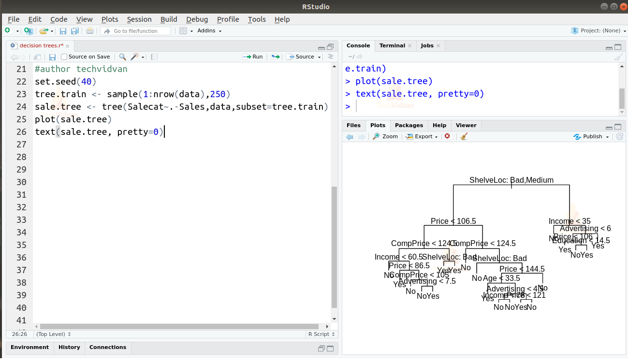Toggle the Source on Save checkbox

(x=64, y=57)
